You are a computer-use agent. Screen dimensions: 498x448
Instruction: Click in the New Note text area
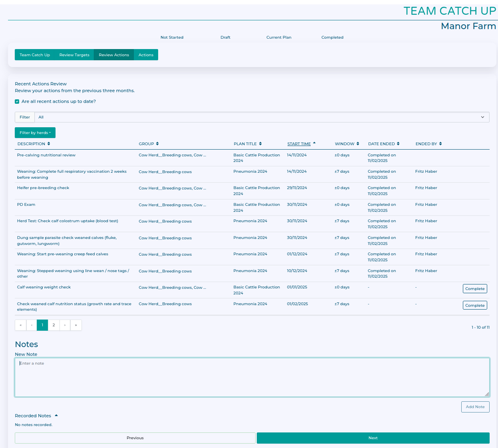(x=252, y=377)
